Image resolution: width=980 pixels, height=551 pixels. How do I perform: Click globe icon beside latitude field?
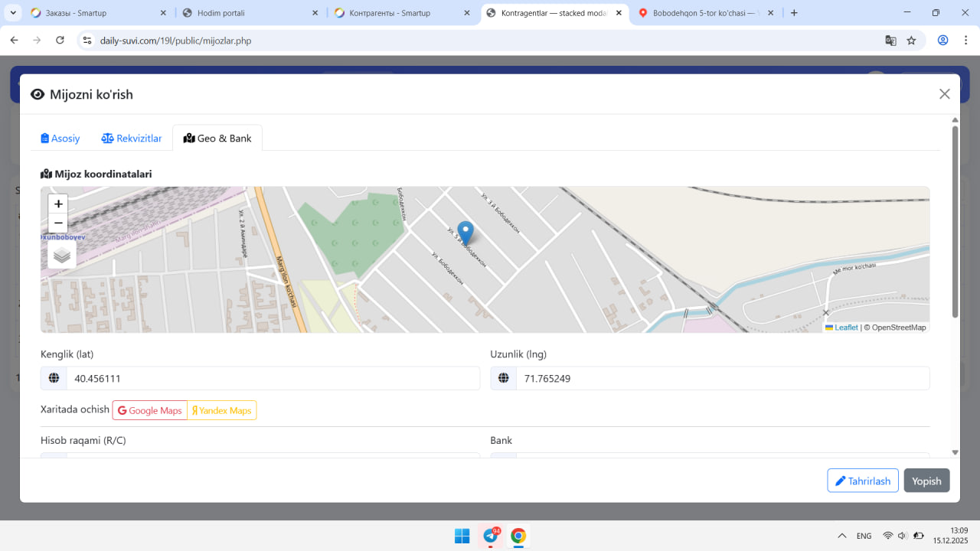54,378
